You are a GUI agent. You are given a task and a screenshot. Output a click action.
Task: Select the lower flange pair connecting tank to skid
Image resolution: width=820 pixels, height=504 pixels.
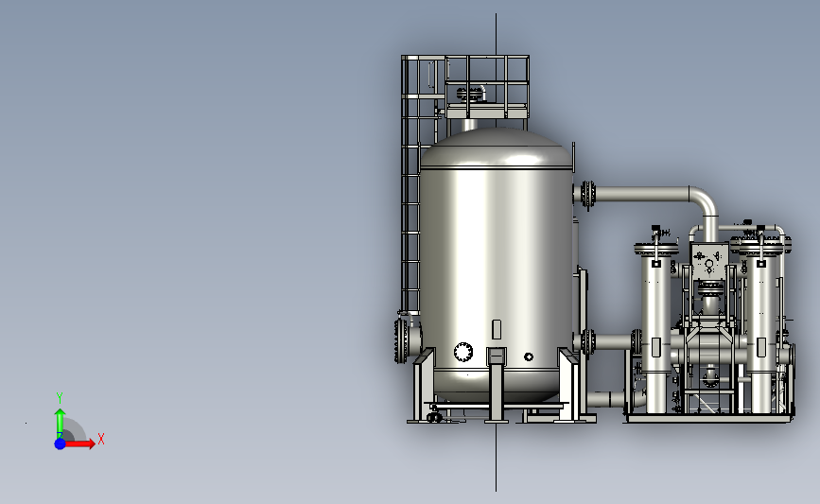click(587, 342)
